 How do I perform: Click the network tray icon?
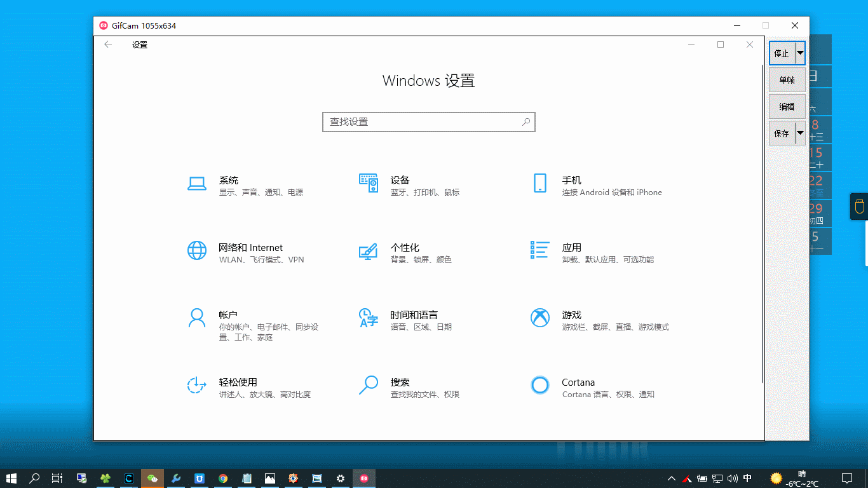tap(717, 478)
